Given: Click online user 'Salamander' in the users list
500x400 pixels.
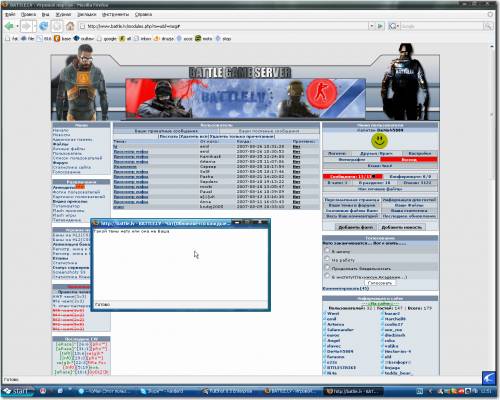Looking at the screenshot, I should pyautogui.click(x=340, y=330).
